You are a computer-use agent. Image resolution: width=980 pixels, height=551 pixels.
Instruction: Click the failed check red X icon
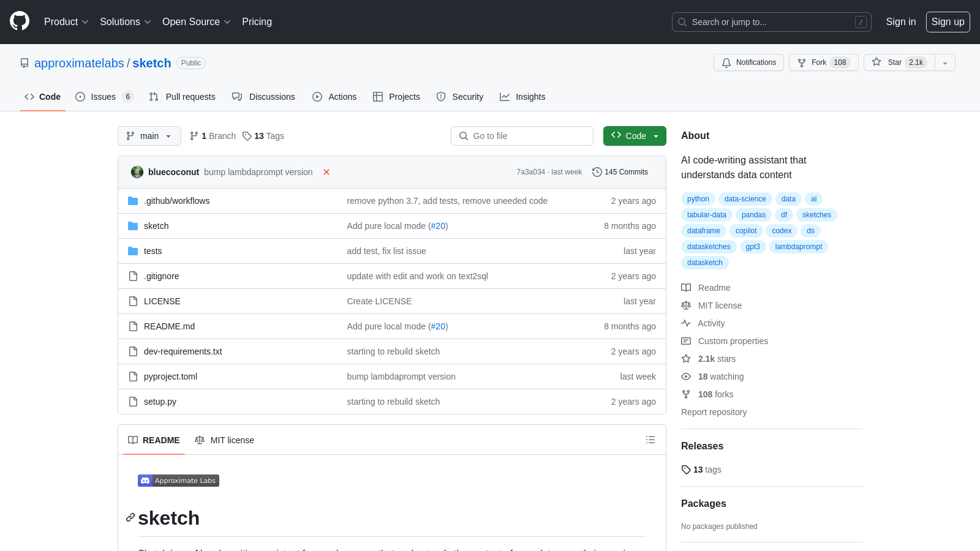(x=326, y=172)
